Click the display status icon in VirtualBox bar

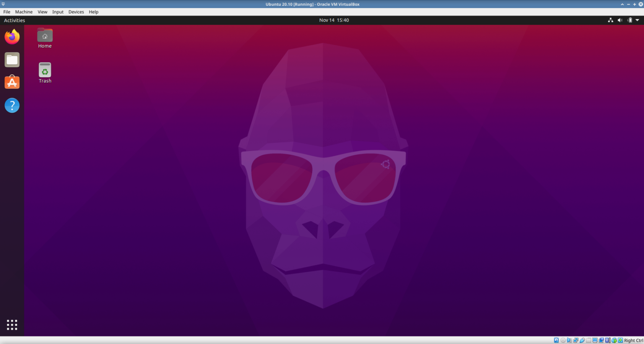[x=595, y=340]
